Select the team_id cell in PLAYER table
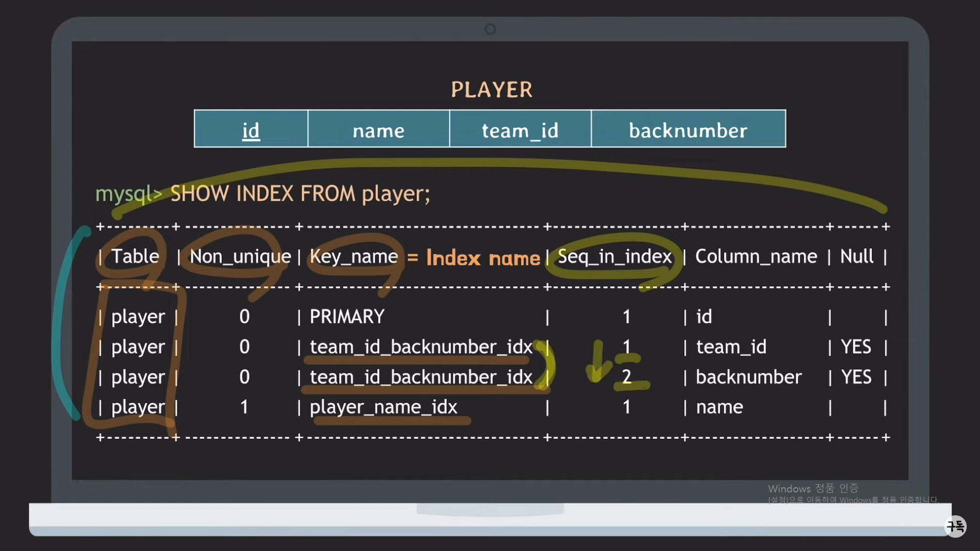The height and width of the screenshot is (551, 980). (x=520, y=130)
